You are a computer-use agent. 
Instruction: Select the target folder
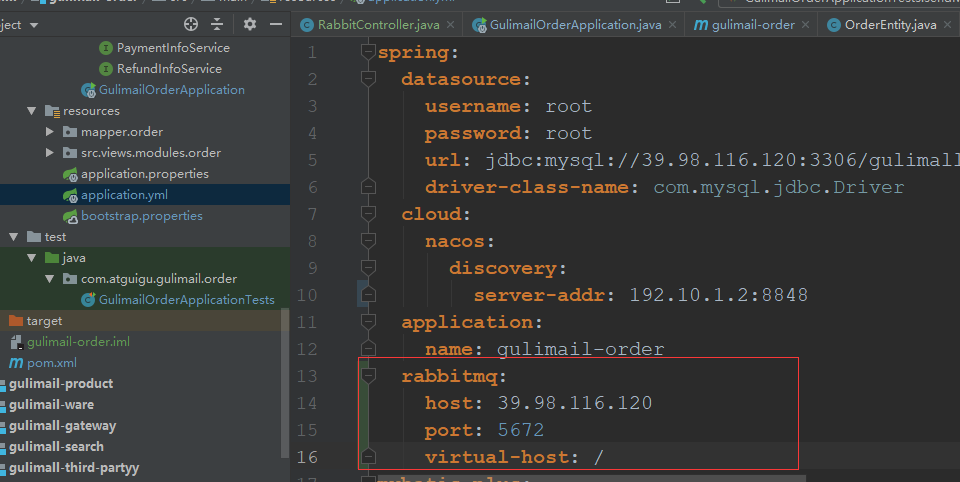point(44,321)
